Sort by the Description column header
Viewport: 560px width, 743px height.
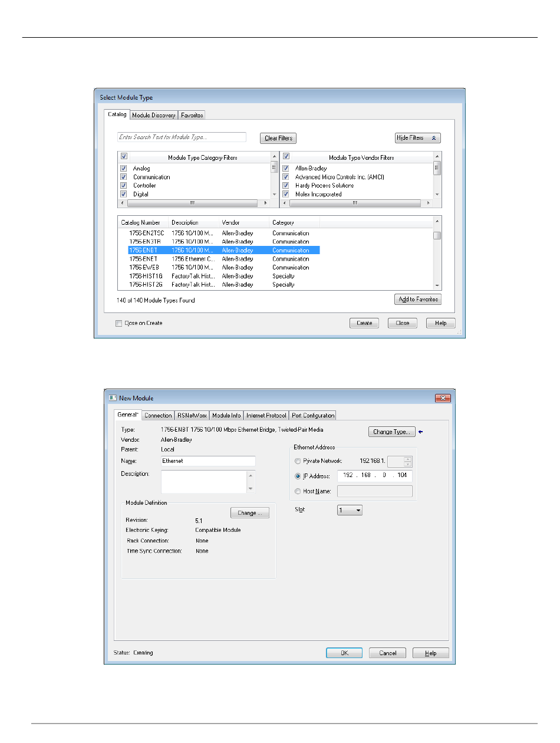195,223
